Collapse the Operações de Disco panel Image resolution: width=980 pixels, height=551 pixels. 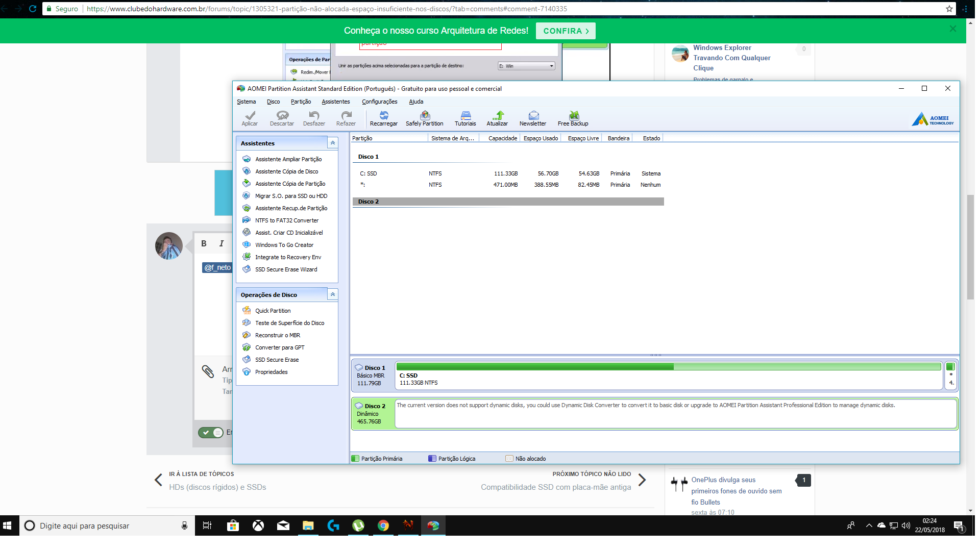tap(333, 294)
